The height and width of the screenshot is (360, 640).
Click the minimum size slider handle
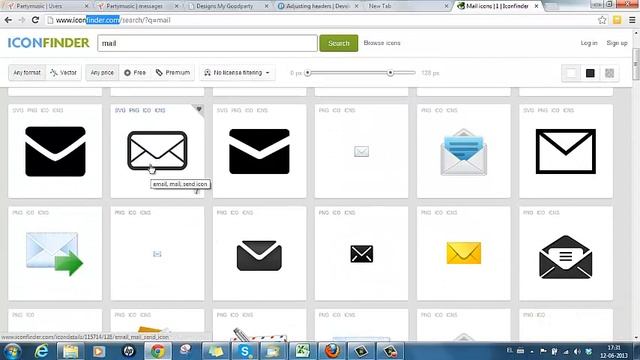(308, 73)
